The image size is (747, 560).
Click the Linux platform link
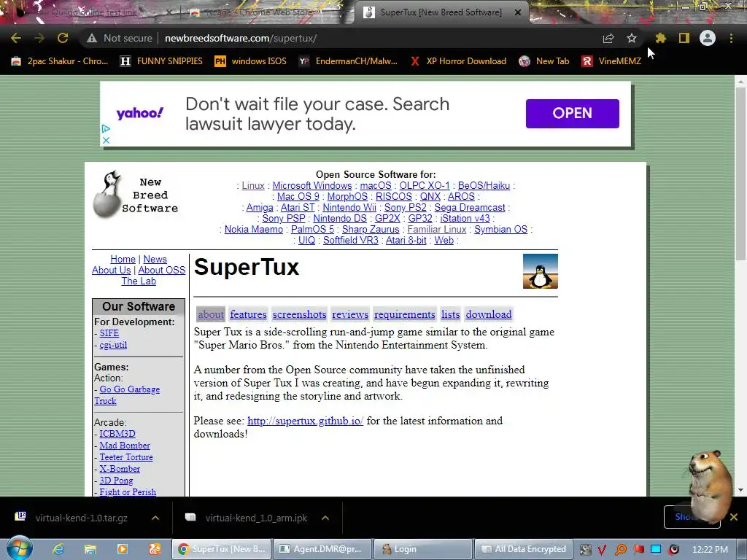coord(253,186)
